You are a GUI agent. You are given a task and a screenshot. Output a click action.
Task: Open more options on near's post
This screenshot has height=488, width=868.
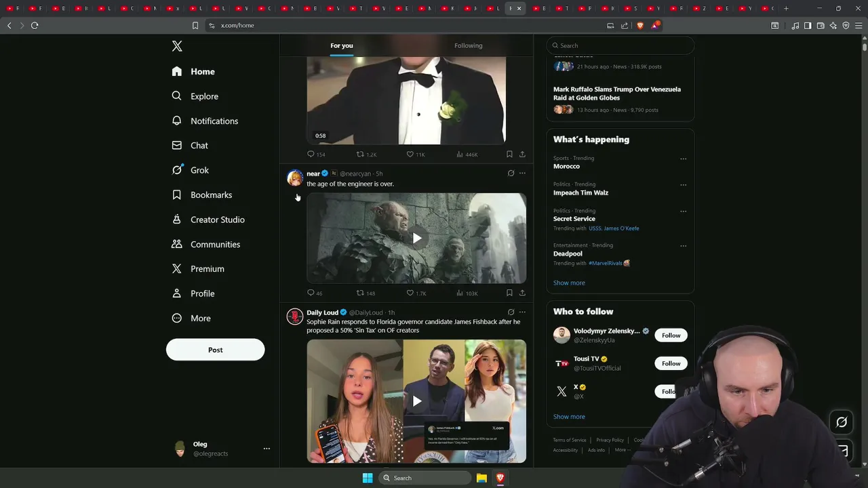click(x=522, y=174)
